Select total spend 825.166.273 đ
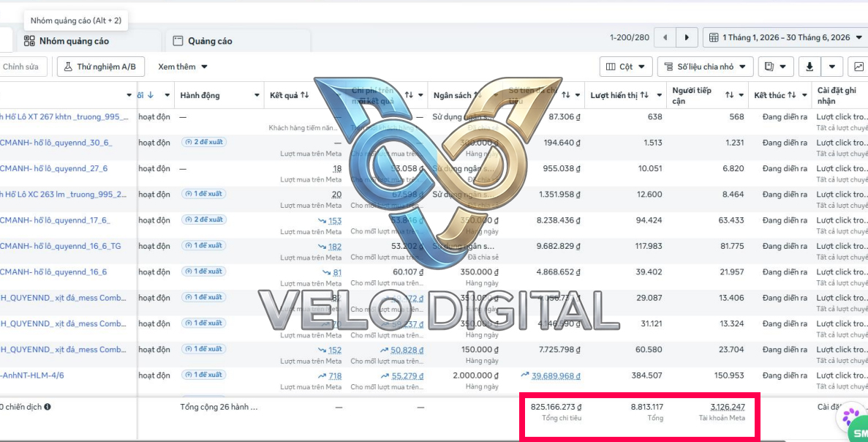Viewport: 868px width, 442px height. point(556,407)
